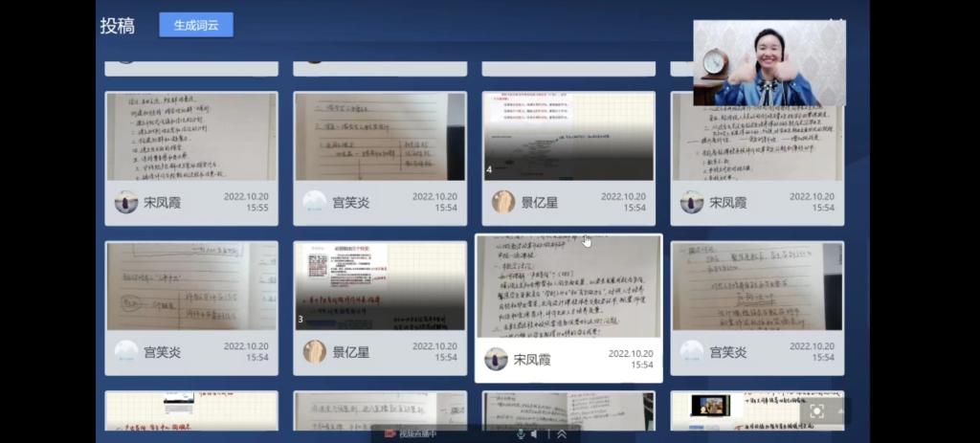This screenshot has height=443, width=980.
Task: Click 宫笑炎's avatar in the first full row
Action: 315,202
